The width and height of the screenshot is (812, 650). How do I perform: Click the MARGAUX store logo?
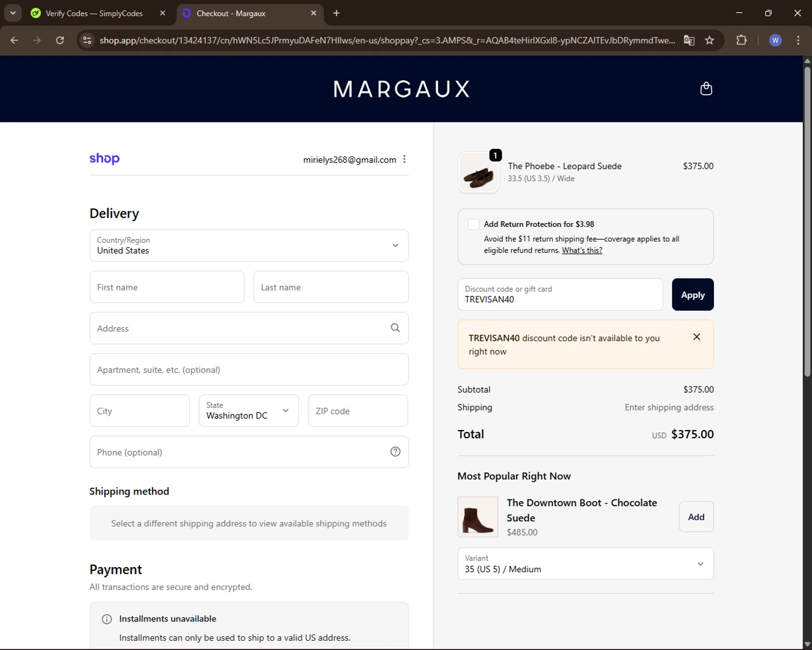tap(401, 89)
